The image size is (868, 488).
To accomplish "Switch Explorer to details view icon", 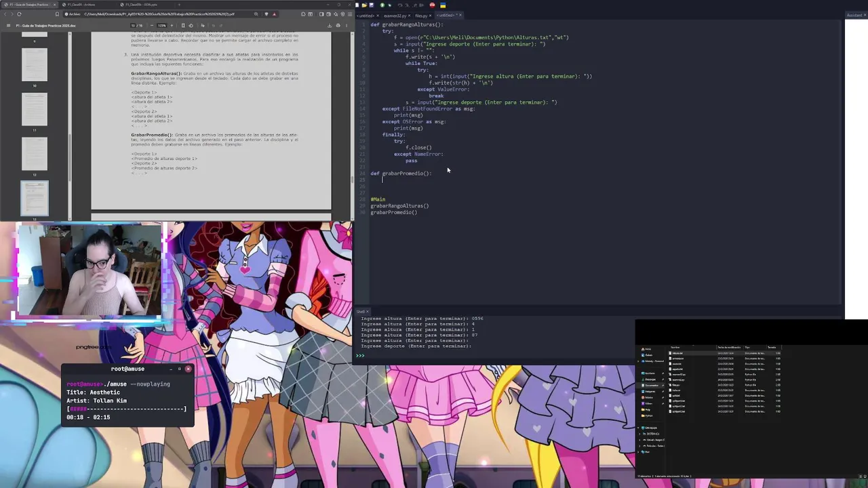I will tap(861, 476).
